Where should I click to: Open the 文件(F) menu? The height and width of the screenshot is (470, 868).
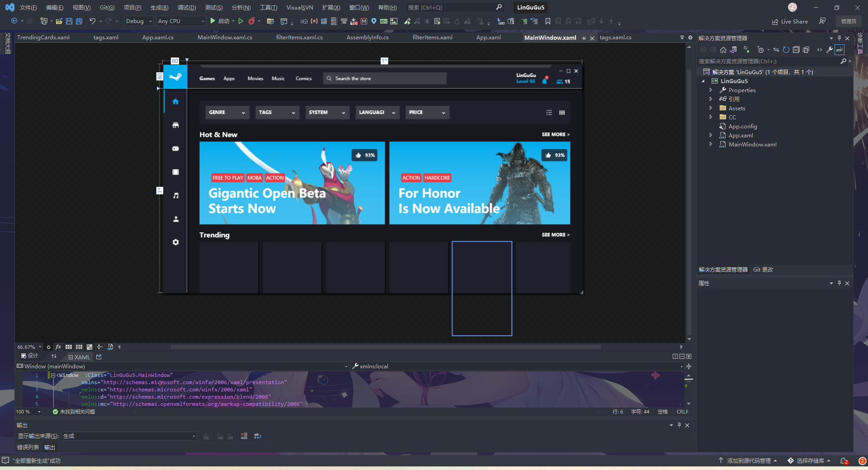(28, 8)
